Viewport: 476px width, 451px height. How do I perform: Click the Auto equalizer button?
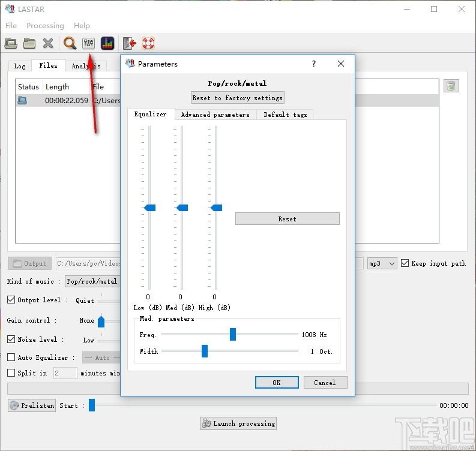(101, 357)
